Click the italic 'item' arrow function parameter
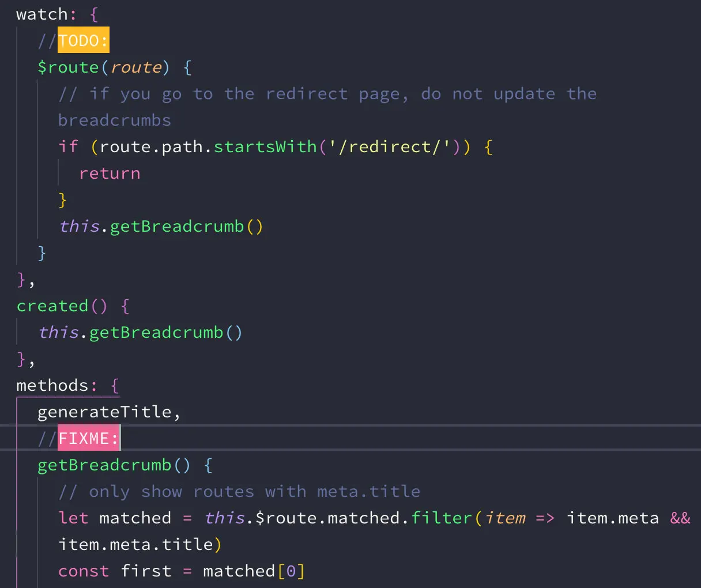This screenshot has height=588, width=701. point(505,518)
